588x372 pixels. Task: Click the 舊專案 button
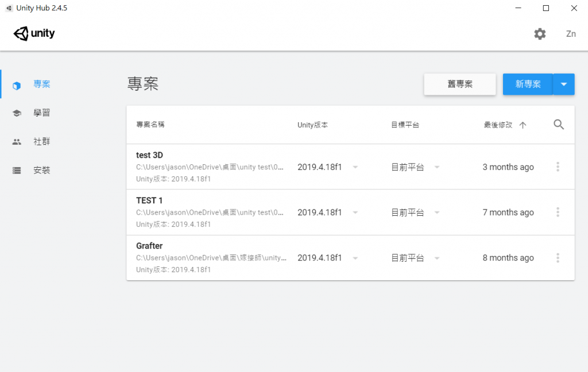460,84
